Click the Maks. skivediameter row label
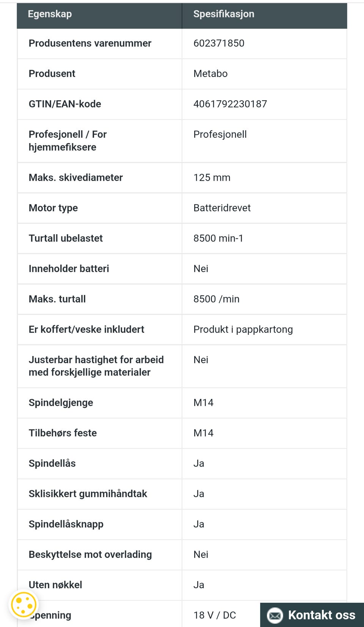This screenshot has width=364, height=627. [x=76, y=178]
